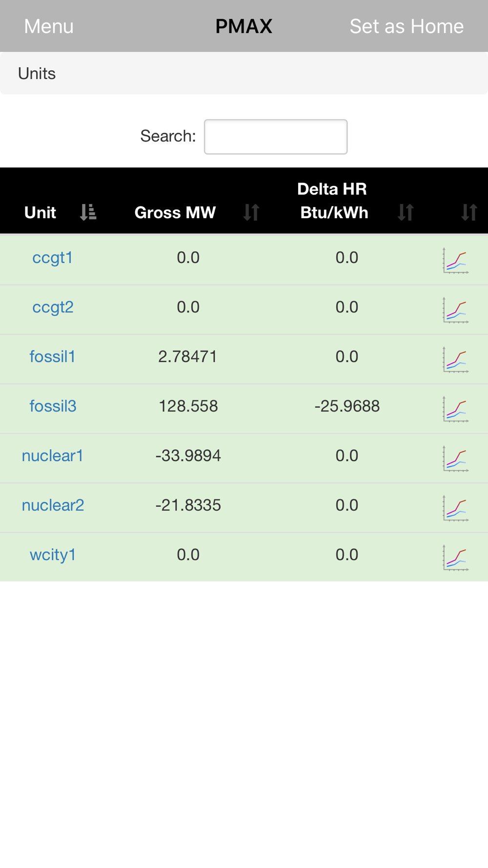The image size is (488, 868).
Task: Open the Menu in the header
Action: point(49,26)
